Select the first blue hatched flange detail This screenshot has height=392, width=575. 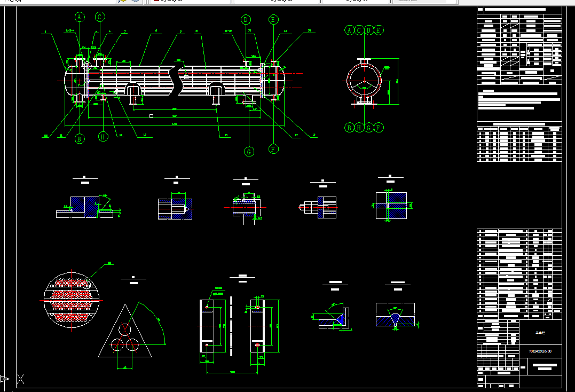[85, 207]
